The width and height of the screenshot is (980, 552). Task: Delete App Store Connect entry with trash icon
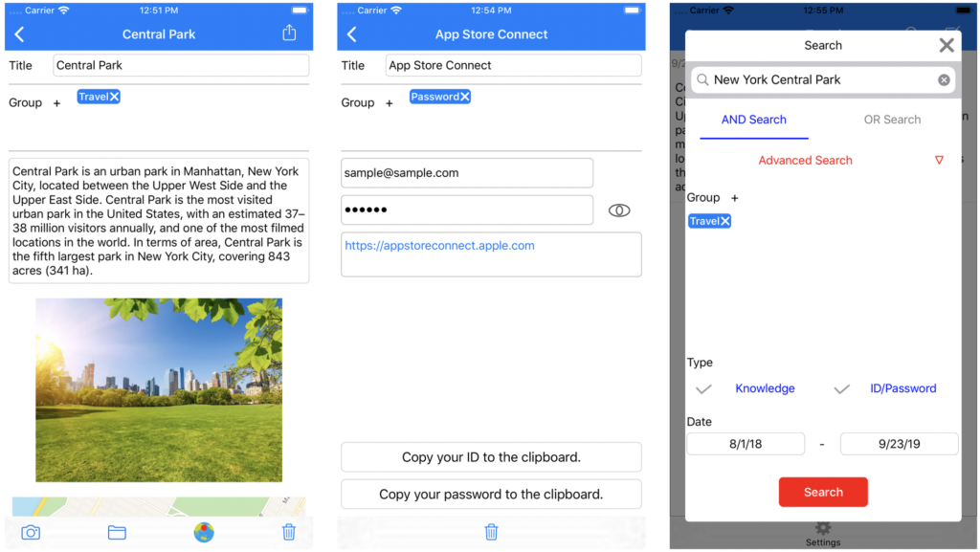coord(491,532)
